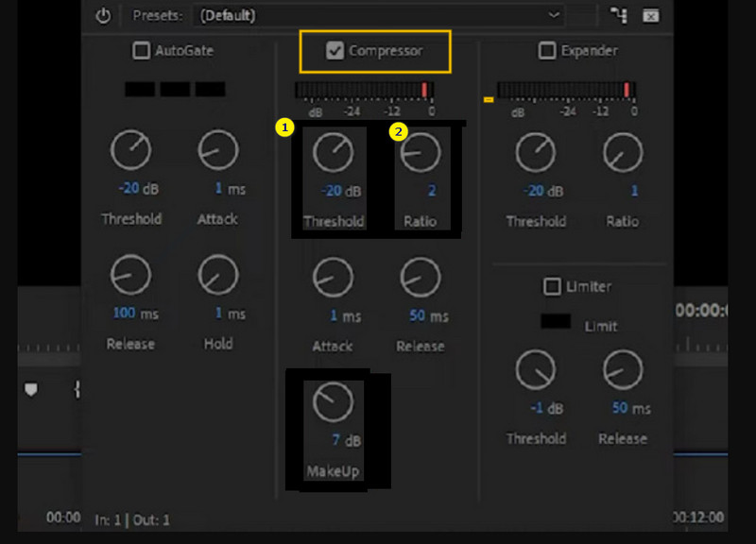Viewport: 756px width, 544px height.
Task: Click the AutoGate Threshold knob
Action: pyautogui.click(x=130, y=149)
